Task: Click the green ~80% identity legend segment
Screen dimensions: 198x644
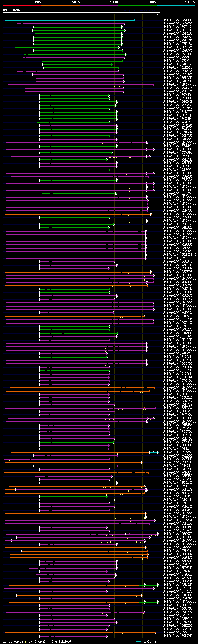Action: tap(137, 6)
